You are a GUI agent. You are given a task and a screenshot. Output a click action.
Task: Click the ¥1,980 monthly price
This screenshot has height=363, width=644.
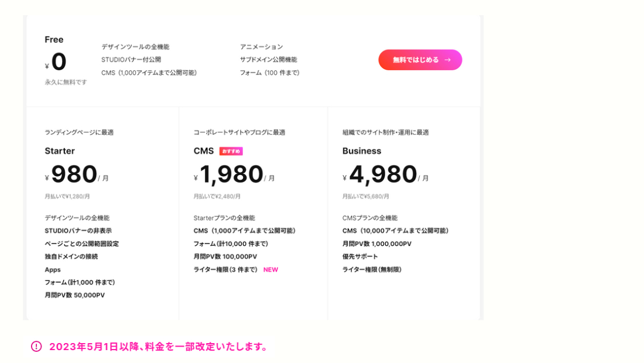pyautogui.click(x=229, y=174)
